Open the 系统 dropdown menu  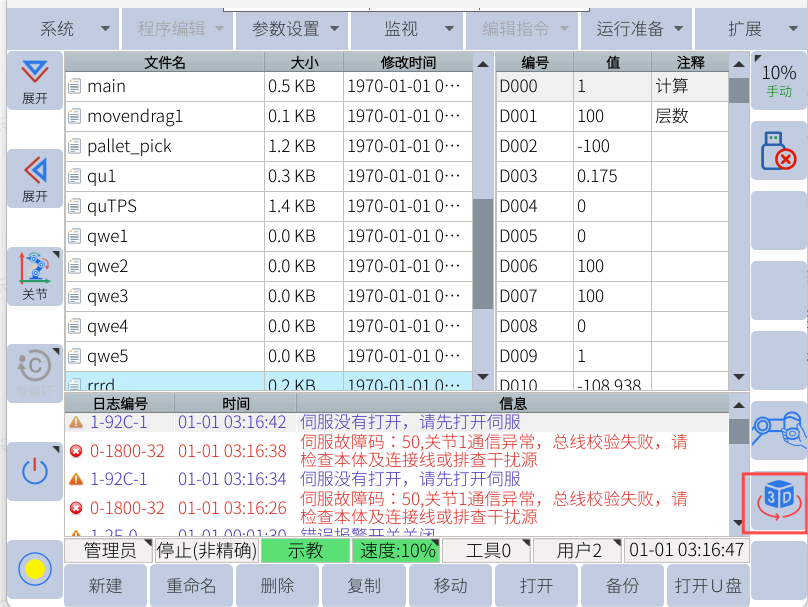click(61, 29)
